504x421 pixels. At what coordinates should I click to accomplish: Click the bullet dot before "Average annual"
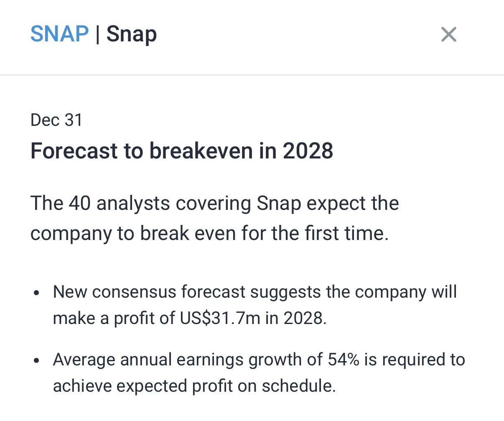click(37, 360)
